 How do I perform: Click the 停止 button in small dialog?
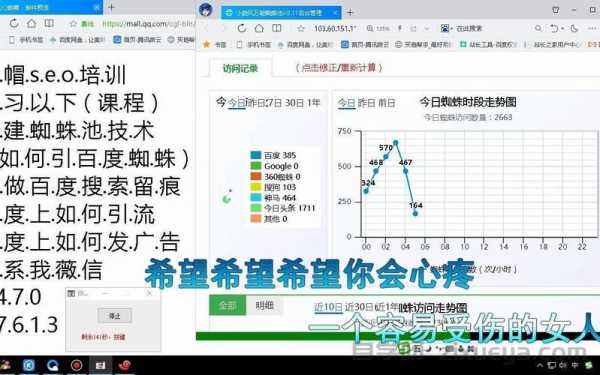[x=115, y=316]
